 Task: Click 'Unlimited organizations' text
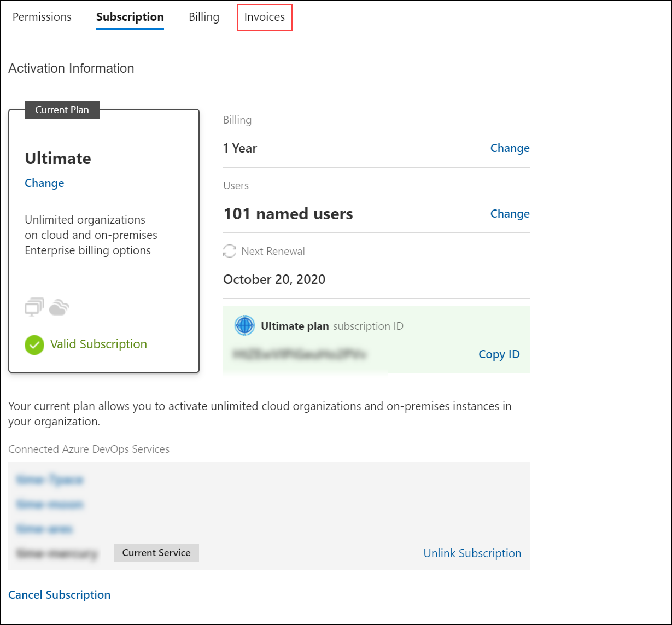click(85, 220)
